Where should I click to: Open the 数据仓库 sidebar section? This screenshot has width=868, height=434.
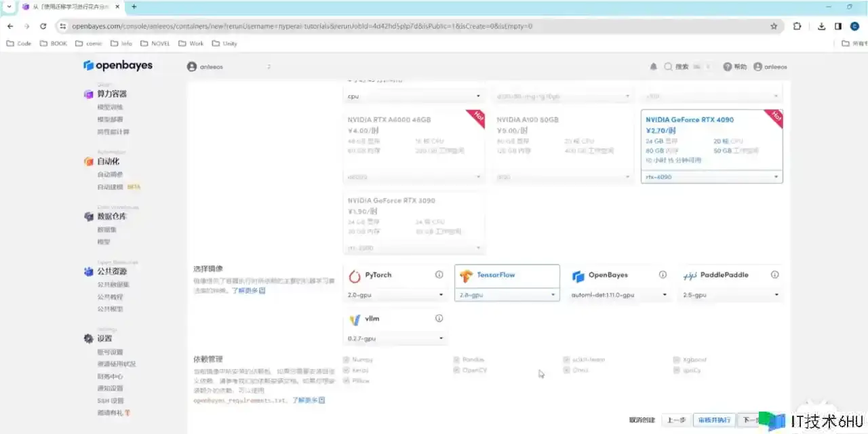coord(112,216)
